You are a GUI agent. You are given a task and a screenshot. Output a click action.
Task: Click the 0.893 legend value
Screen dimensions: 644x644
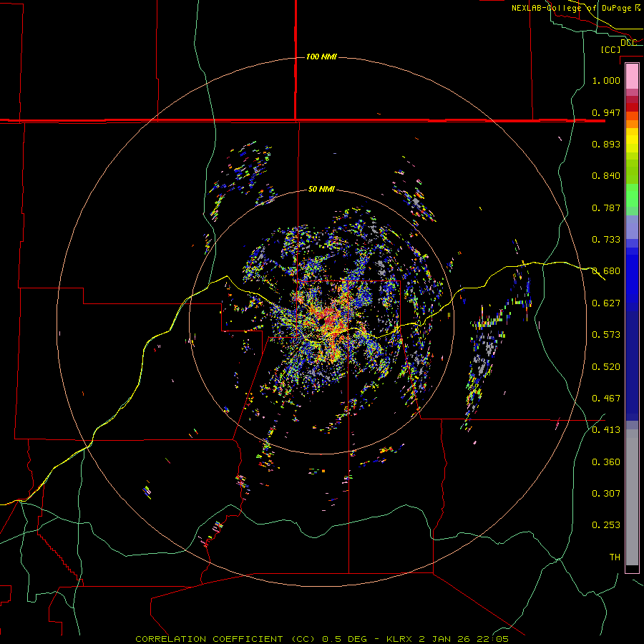click(606, 144)
